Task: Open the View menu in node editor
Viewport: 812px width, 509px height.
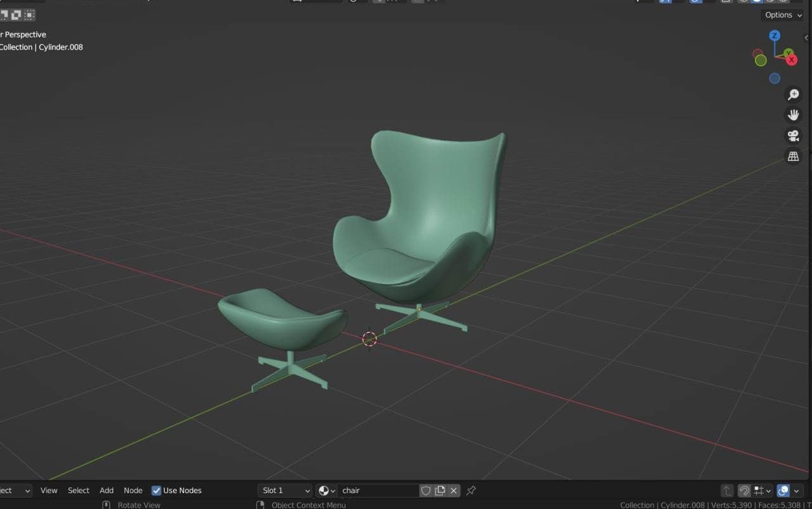Action: (49, 491)
